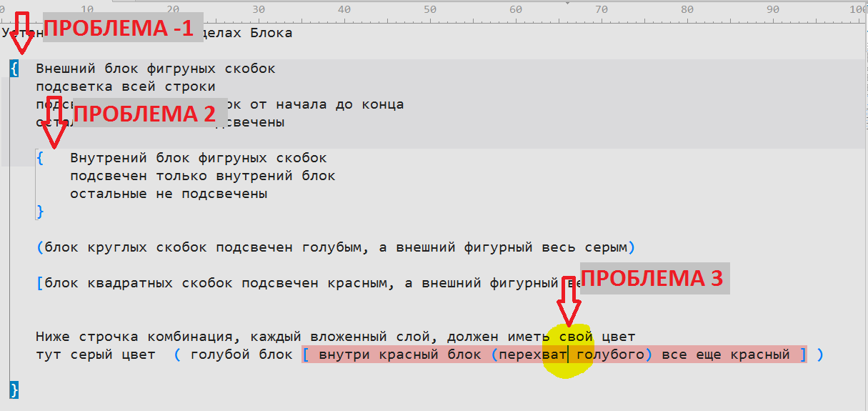Click the closing square bracket after красный
The image size is (868, 411).
803,355
